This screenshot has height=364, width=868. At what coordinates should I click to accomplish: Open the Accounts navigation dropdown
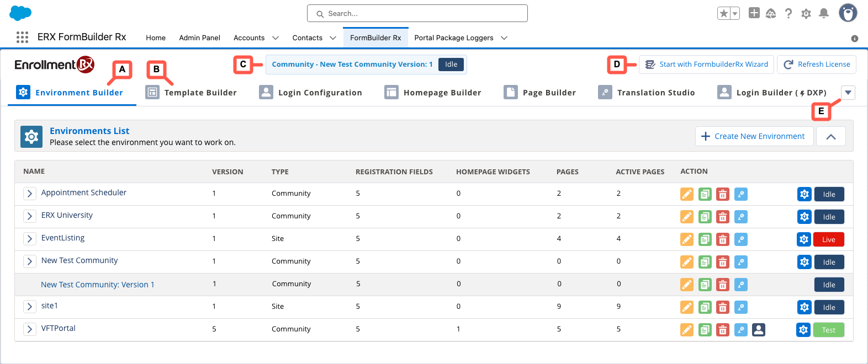click(276, 38)
